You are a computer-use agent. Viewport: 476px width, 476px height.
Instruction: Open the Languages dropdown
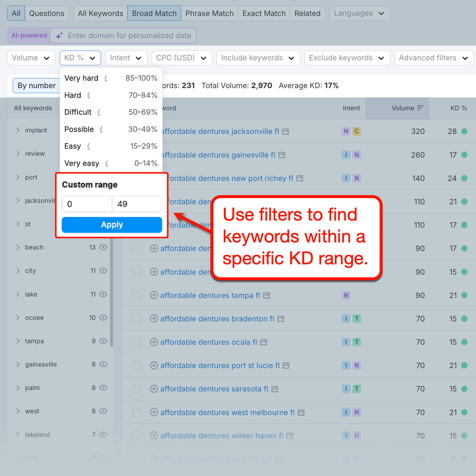pyautogui.click(x=359, y=13)
